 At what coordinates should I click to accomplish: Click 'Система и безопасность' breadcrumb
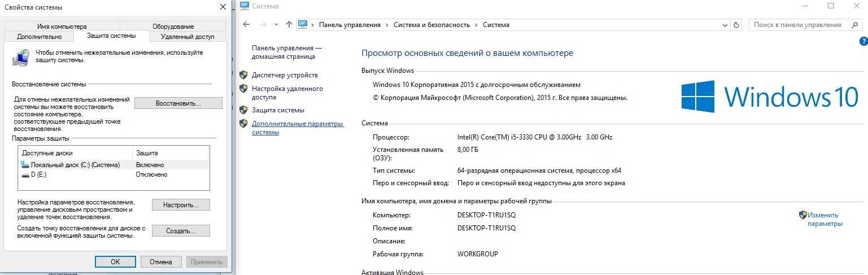point(431,25)
